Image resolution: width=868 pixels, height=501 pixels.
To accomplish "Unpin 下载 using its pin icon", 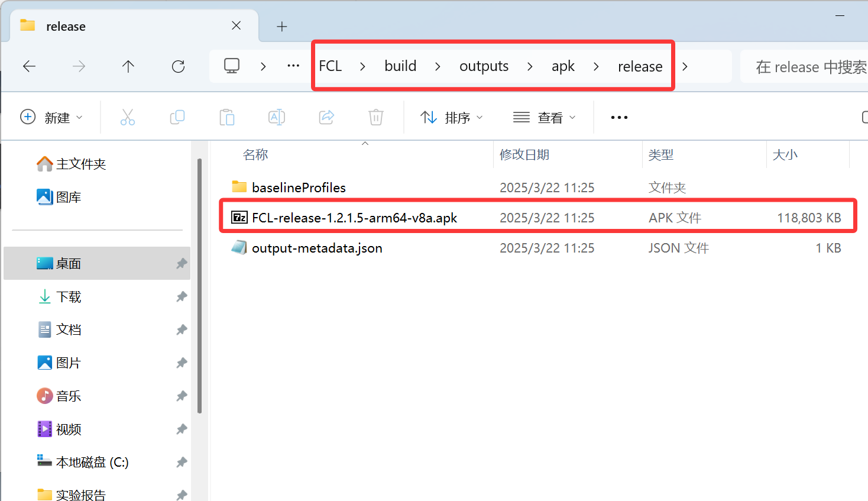I will click(182, 296).
